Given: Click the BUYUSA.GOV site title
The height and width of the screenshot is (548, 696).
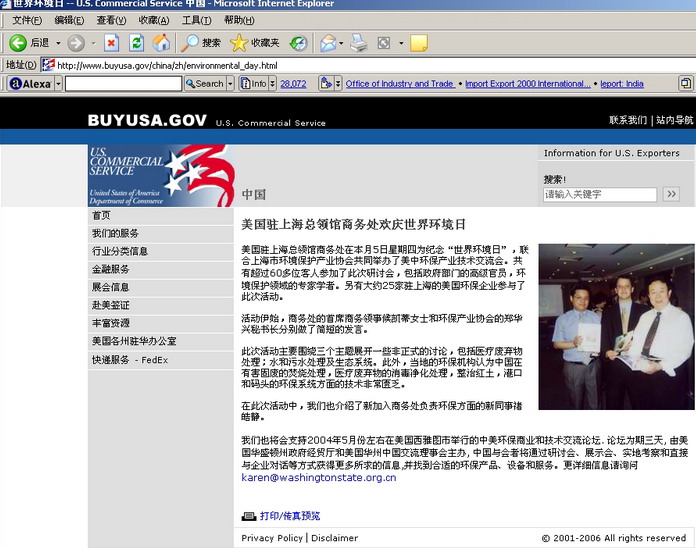Looking at the screenshot, I should [x=147, y=120].
